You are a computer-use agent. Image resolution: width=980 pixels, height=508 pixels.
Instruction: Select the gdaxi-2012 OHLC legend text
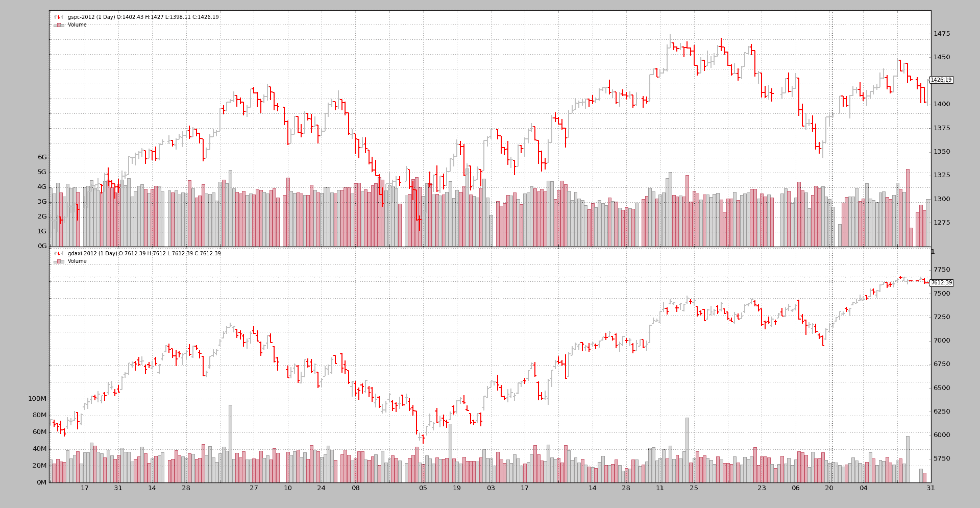144,254
